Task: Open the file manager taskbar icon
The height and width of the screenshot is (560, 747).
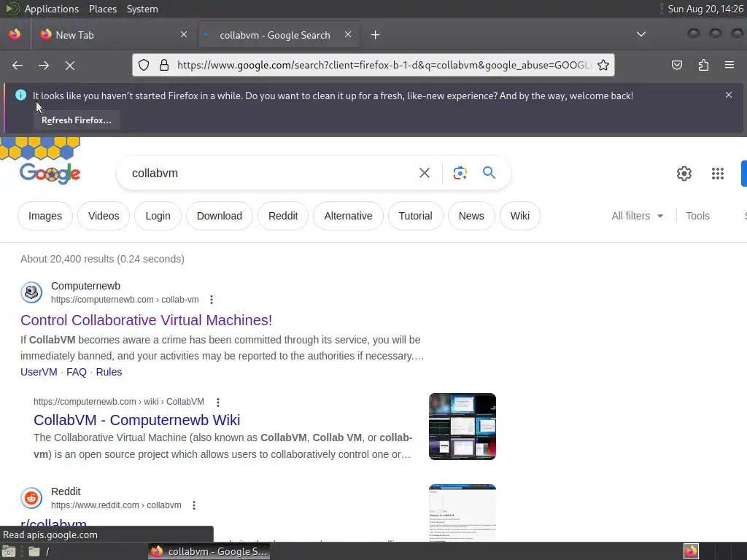Action: click(34, 551)
